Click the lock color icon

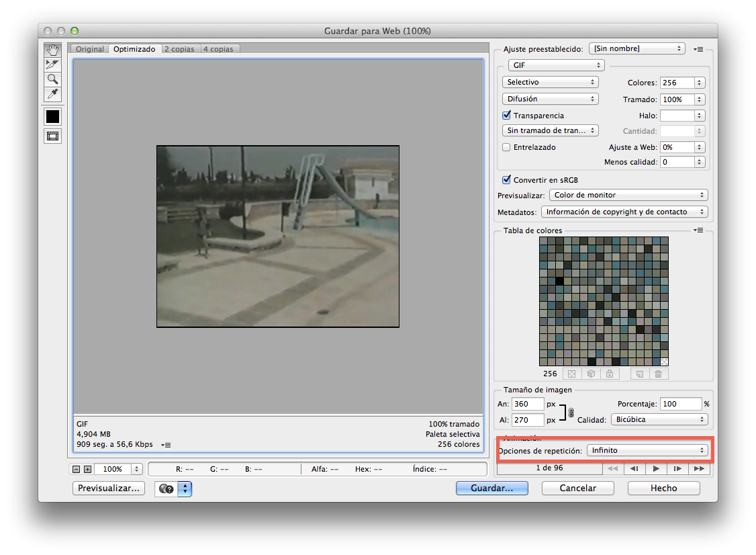click(609, 374)
